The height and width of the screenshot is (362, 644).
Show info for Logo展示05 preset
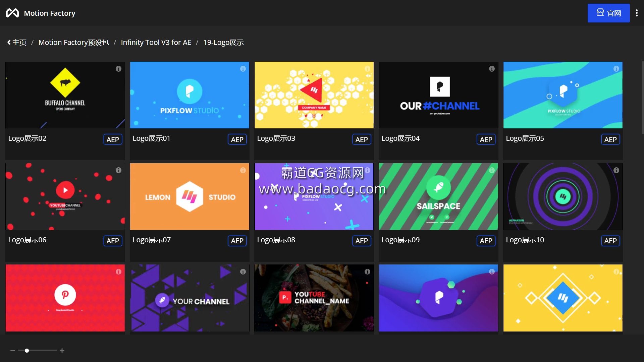pyautogui.click(x=616, y=69)
